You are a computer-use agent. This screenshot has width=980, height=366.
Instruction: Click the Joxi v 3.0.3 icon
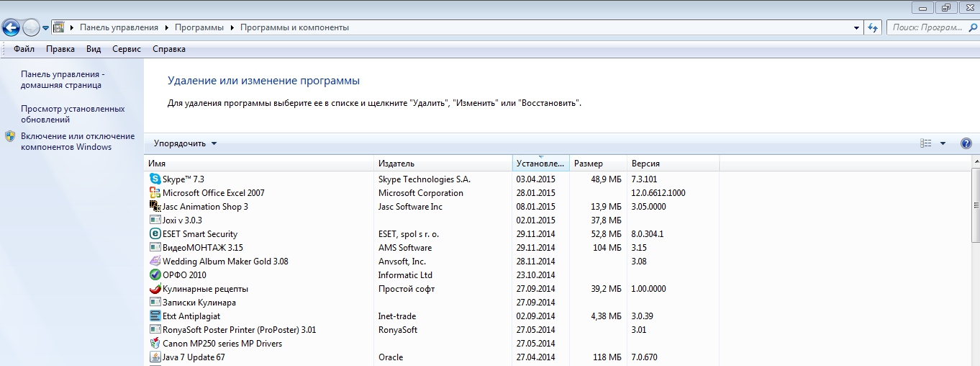coord(155,220)
